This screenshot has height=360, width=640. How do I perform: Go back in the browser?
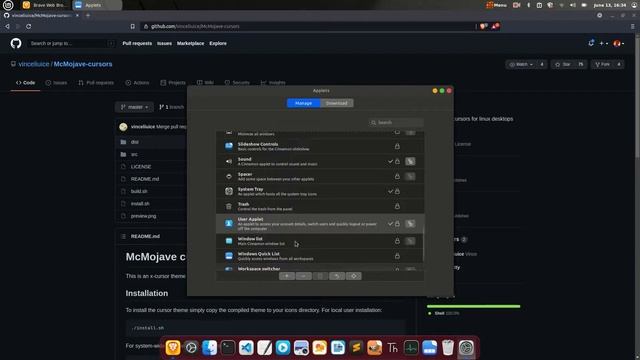click(7, 26)
